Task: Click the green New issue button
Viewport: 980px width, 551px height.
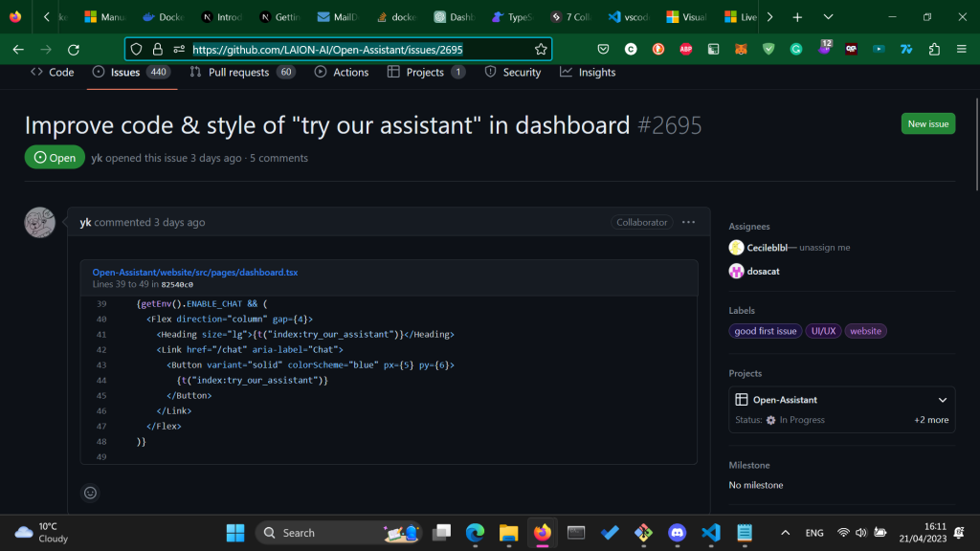Action: pos(928,123)
